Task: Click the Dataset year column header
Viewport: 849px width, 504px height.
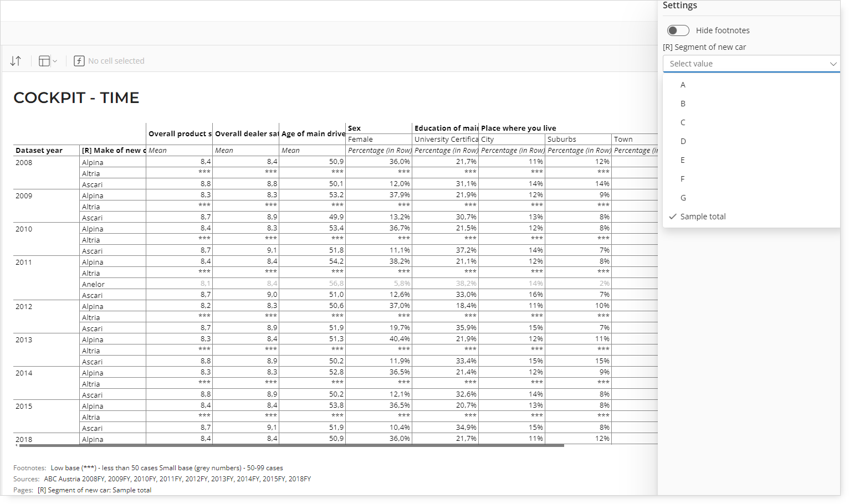Action: click(x=47, y=151)
